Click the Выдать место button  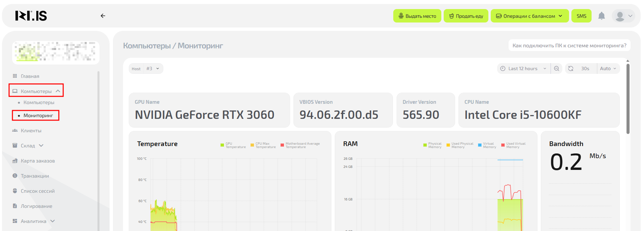(x=417, y=16)
